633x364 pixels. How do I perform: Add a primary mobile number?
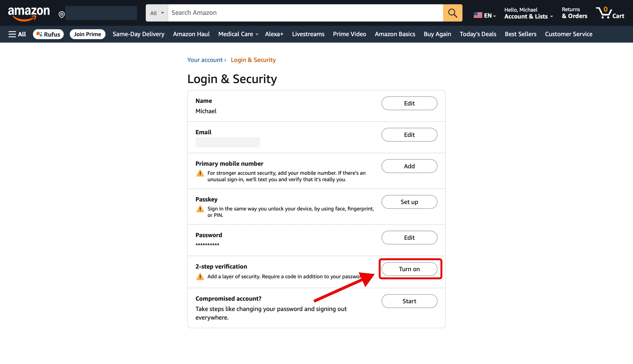pos(409,166)
